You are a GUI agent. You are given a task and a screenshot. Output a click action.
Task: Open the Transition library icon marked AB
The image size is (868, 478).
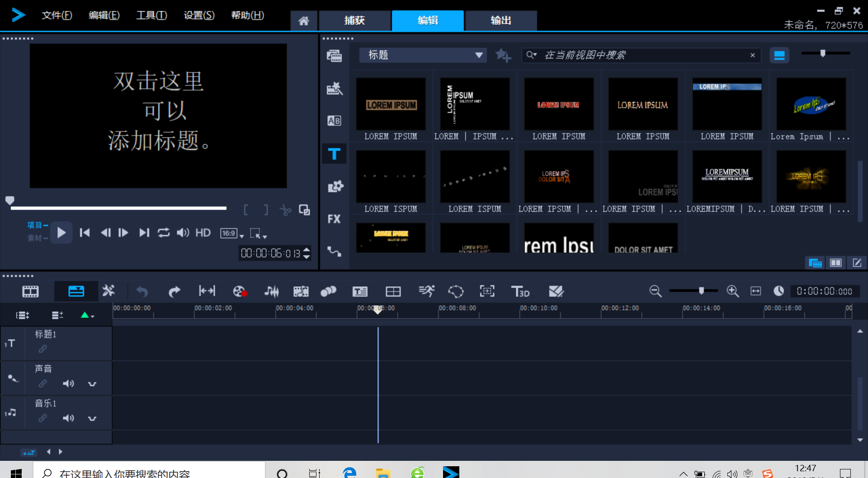334,121
